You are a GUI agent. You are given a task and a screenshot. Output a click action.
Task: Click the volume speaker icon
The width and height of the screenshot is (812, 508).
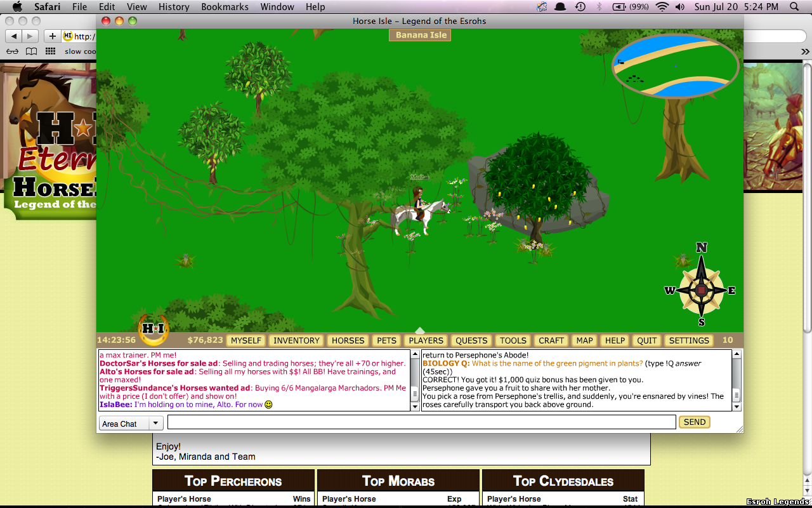(x=680, y=7)
